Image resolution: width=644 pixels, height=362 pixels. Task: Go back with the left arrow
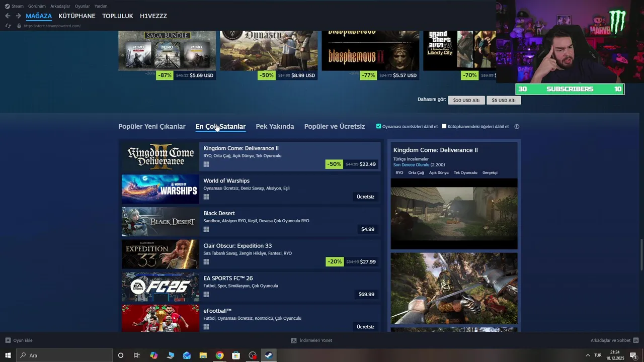click(x=8, y=16)
